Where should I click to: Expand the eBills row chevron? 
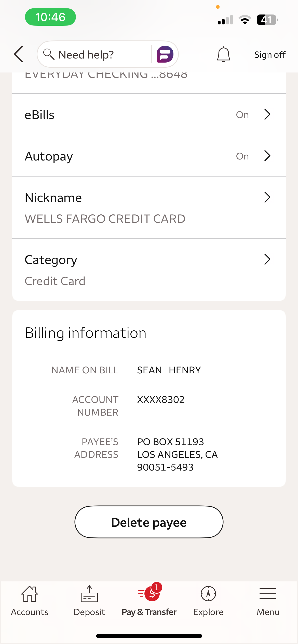click(267, 114)
